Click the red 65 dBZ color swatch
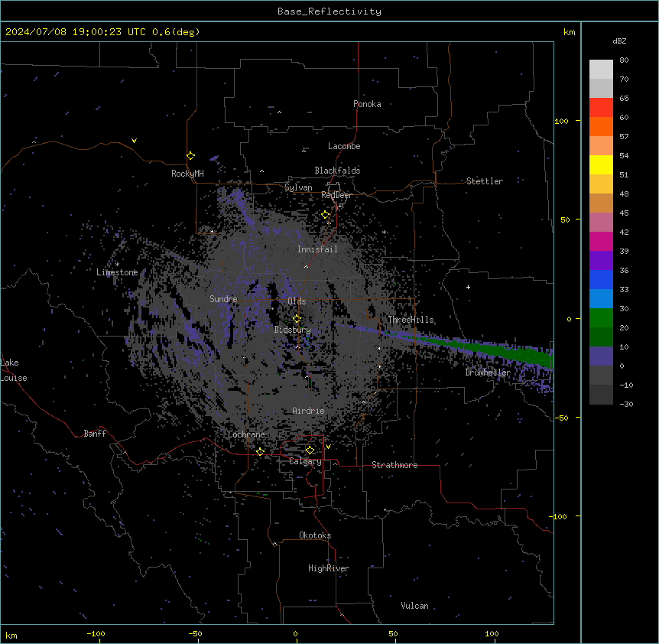 (x=601, y=108)
